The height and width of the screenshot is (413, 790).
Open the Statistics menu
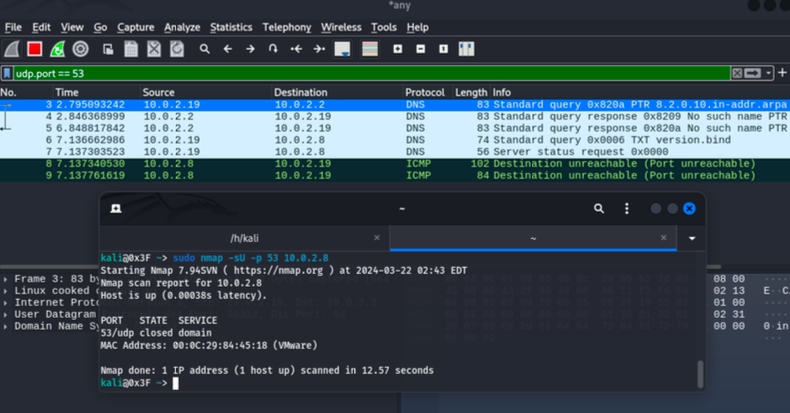coord(231,27)
